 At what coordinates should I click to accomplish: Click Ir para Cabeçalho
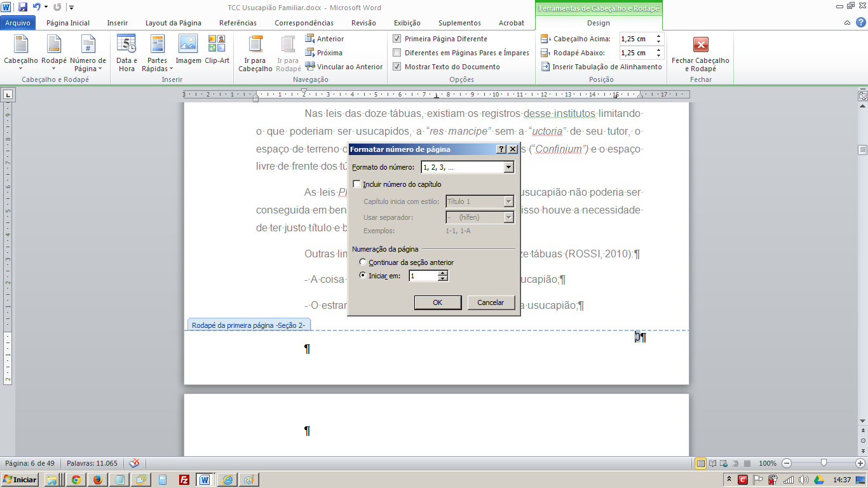(255, 53)
